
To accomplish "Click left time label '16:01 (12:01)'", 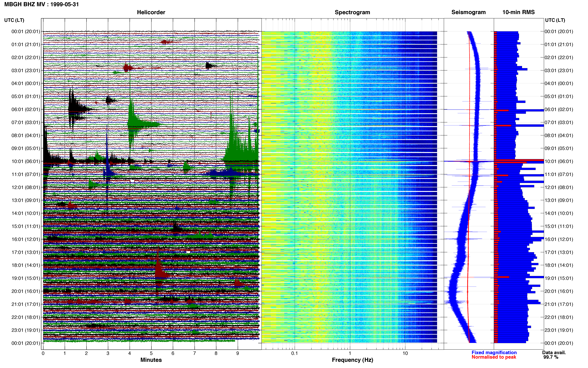I will click(26, 239).
